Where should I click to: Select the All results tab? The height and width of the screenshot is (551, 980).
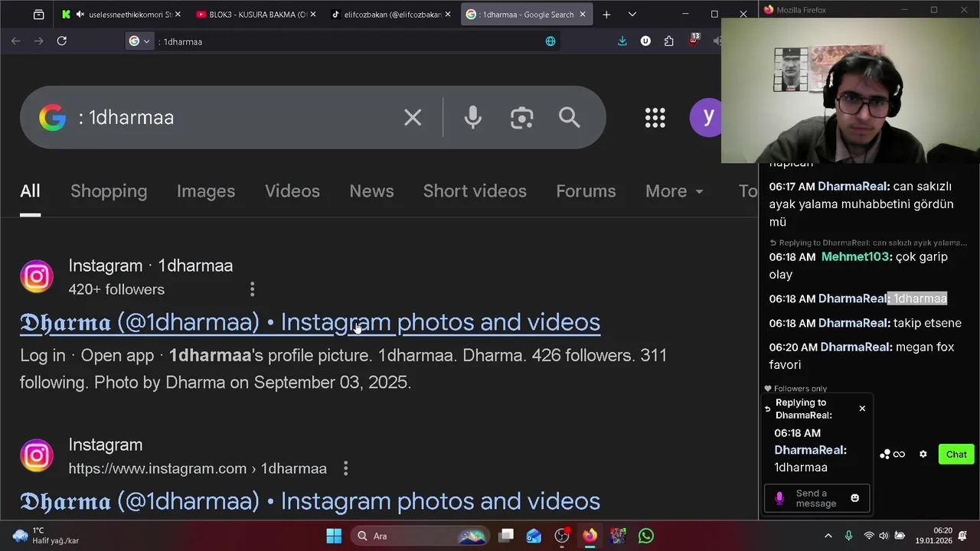[x=30, y=191]
